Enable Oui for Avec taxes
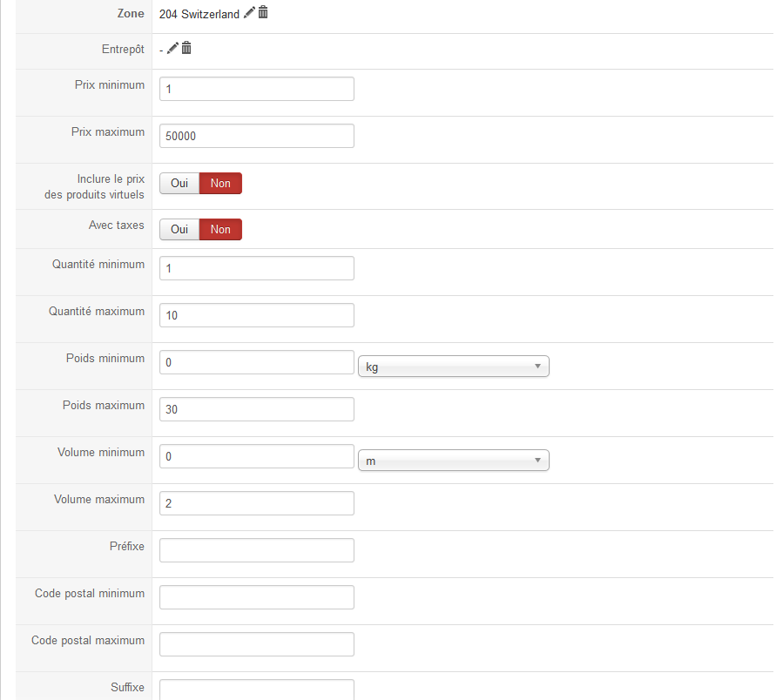Image resolution: width=783 pixels, height=700 pixels. pyautogui.click(x=179, y=229)
